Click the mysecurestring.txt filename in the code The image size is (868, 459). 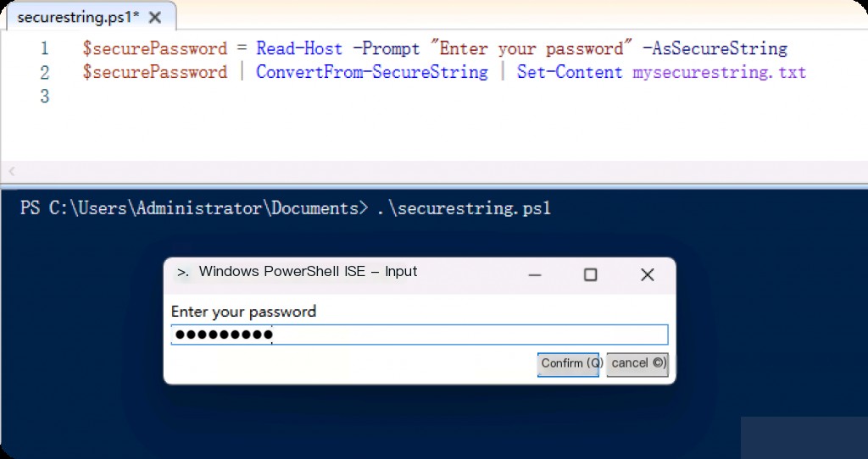pos(719,73)
